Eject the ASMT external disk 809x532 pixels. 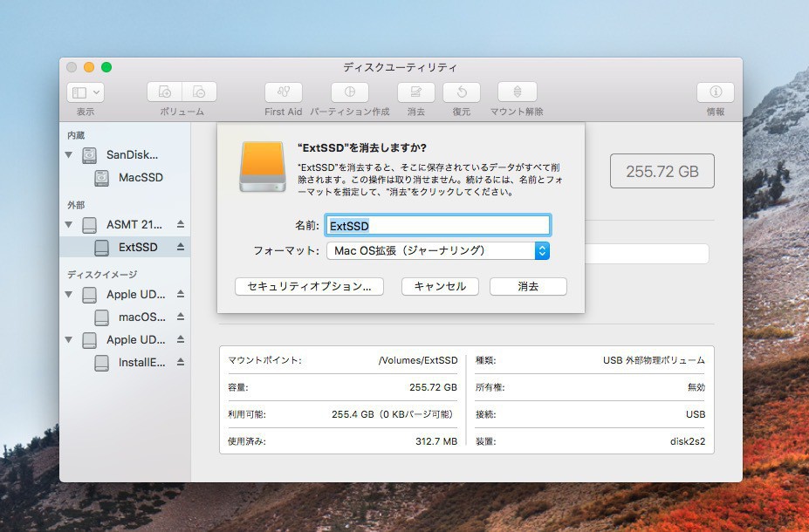coord(181,225)
